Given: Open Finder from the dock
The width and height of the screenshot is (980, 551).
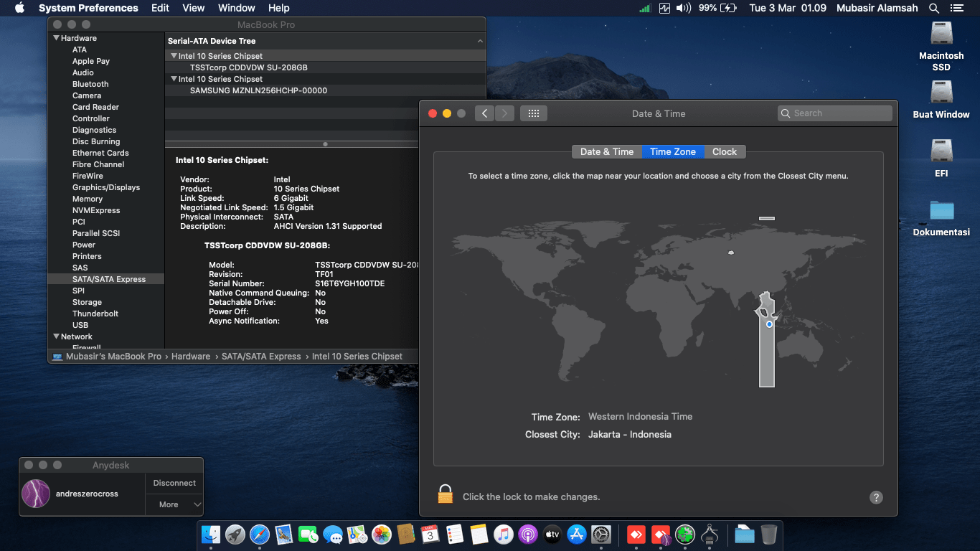Looking at the screenshot, I should coord(211,534).
